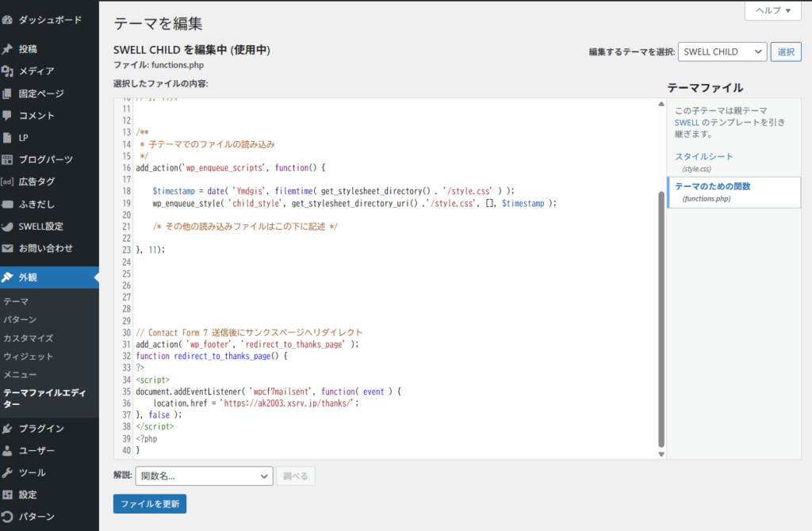Click the 選択 button beside theme selector
This screenshot has height=531, width=812.
(786, 52)
